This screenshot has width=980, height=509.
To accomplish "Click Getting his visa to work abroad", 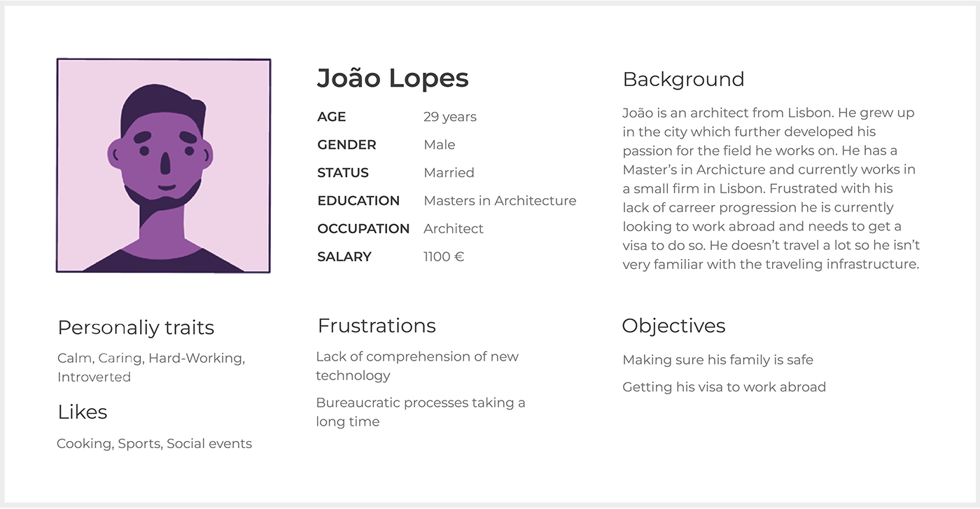I will (x=724, y=387).
